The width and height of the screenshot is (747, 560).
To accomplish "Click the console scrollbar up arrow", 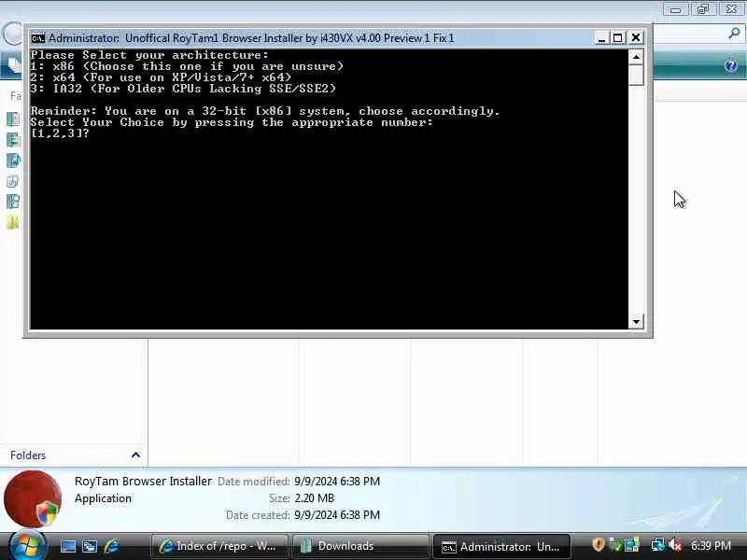I will tap(636, 57).
